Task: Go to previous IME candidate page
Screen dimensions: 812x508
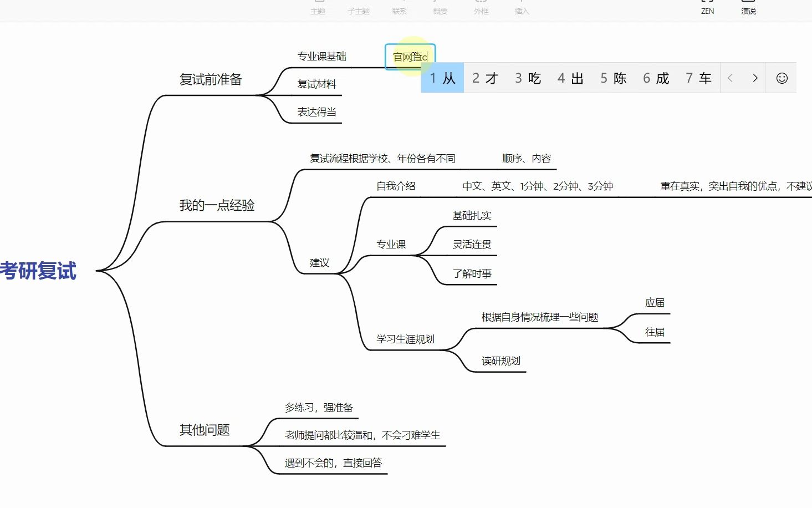Action: [x=730, y=78]
